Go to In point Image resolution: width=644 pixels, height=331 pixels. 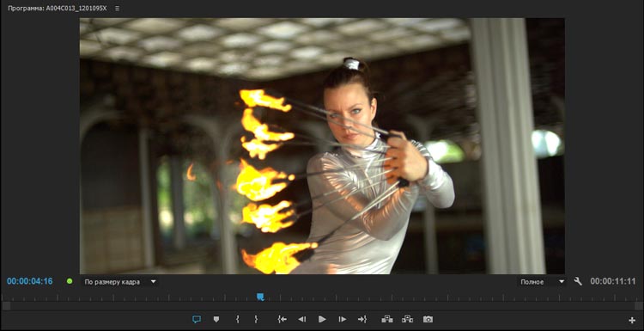(282, 319)
